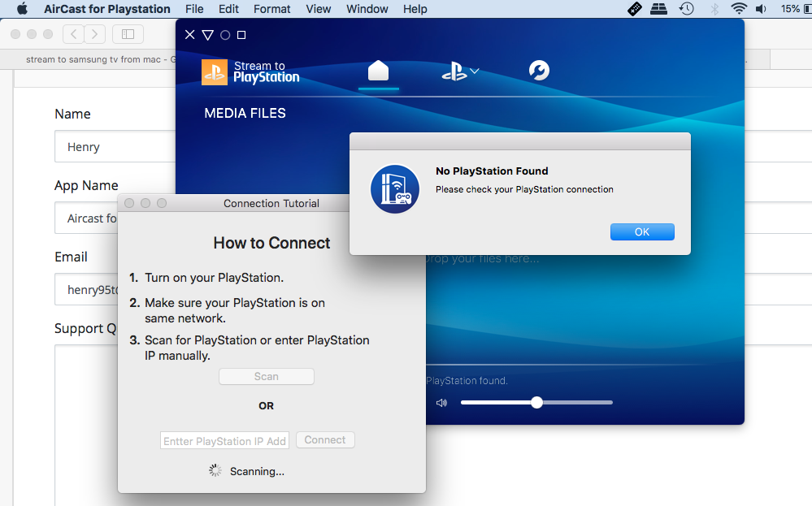Click the Connection Tutorial title bar
The width and height of the screenshot is (812, 506).
point(233,203)
